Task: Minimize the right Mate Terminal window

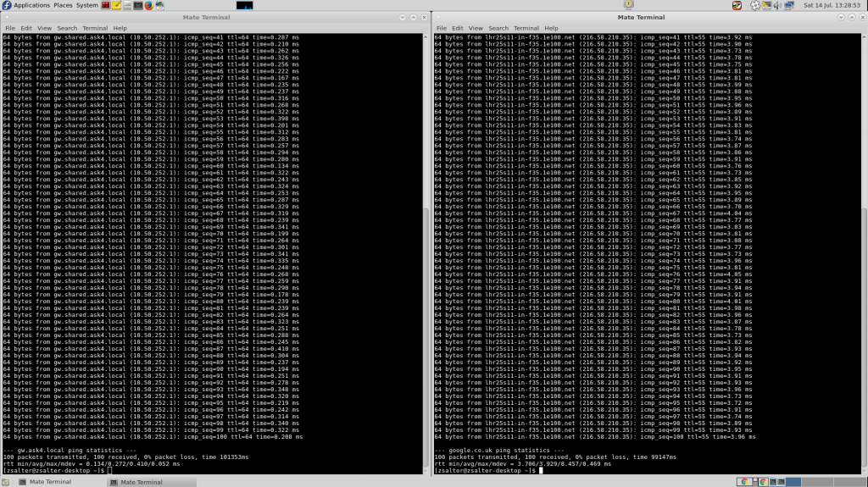Action: pyautogui.click(x=841, y=17)
